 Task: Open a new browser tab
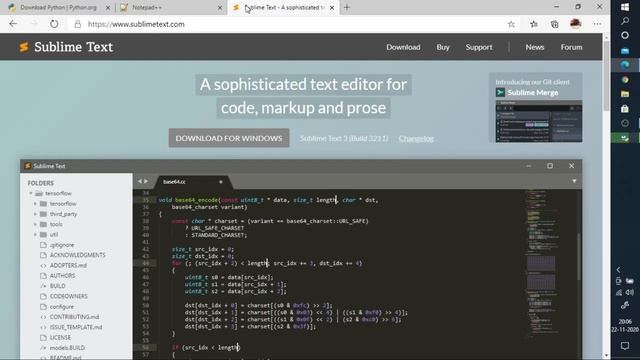[347, 7]
